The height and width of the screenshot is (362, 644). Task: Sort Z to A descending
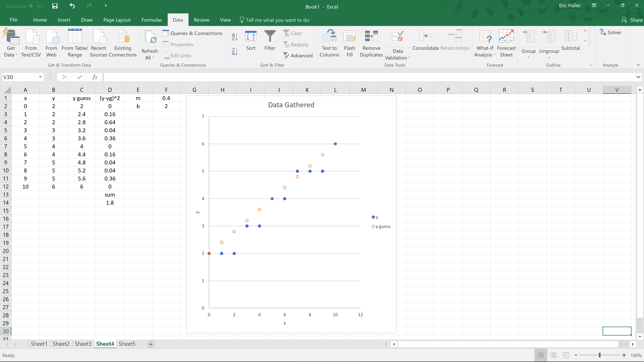pyautogui.click(x=234, y=52)
